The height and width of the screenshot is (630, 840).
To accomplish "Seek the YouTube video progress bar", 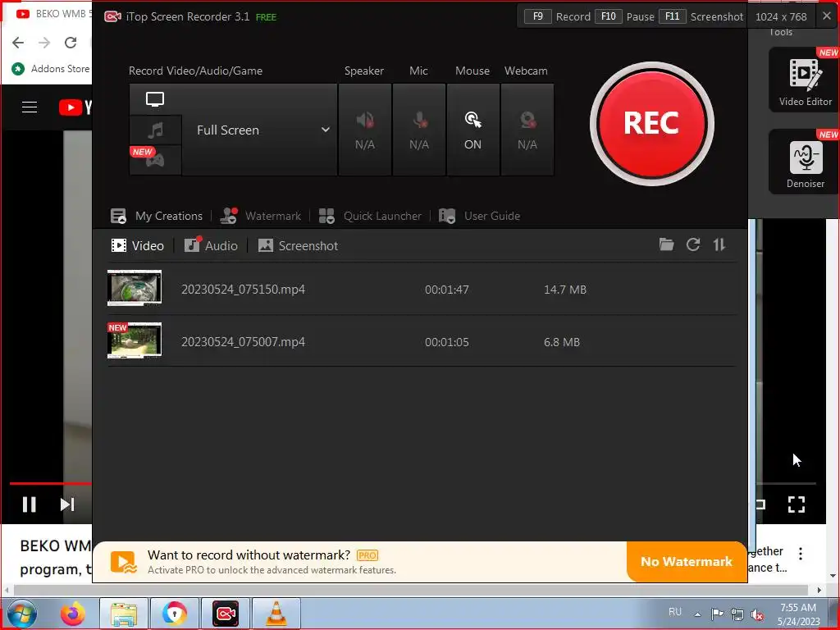I will click(50, 483).
